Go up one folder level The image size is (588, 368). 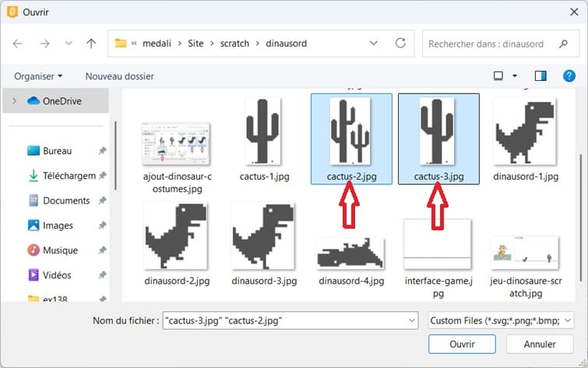pyautogui.click(x=91, y=44)
